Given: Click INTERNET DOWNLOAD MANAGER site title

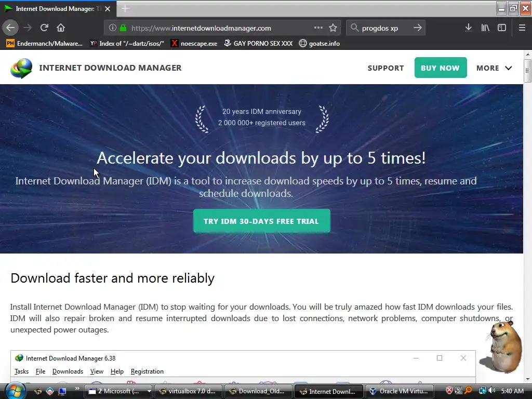Looking at the screenshot, I should [x=110, y=68].
